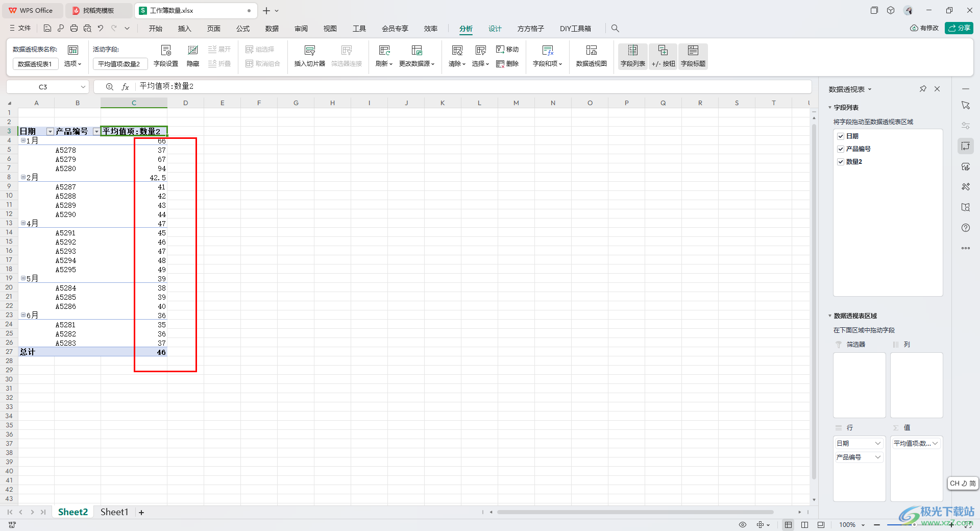Toggle the Field List (字段列表) button

point(633,56)
